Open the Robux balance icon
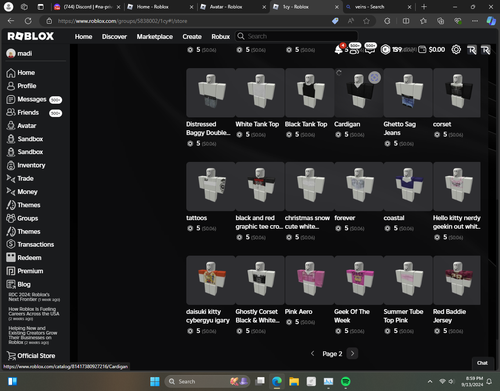 (385, 50)
